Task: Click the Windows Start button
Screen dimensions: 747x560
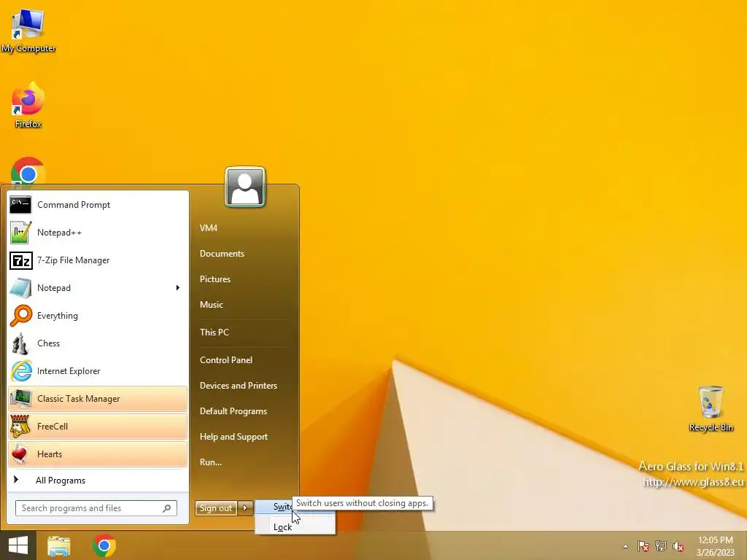Action: point(18,545)
